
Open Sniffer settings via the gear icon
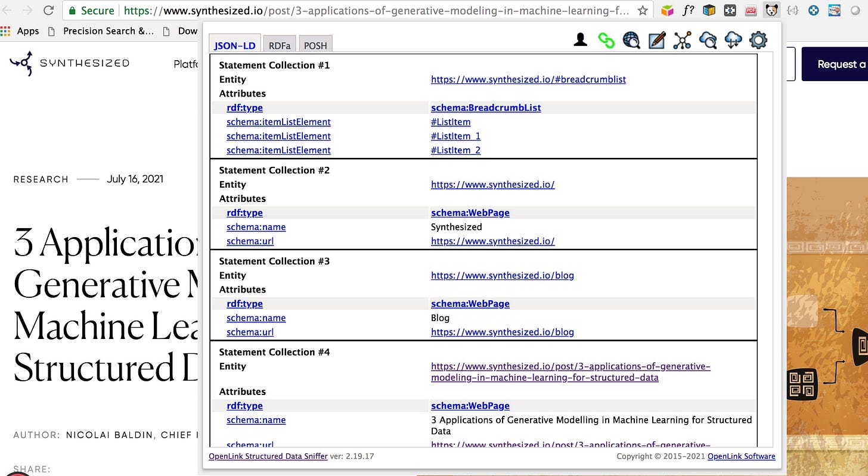(758, 40)
